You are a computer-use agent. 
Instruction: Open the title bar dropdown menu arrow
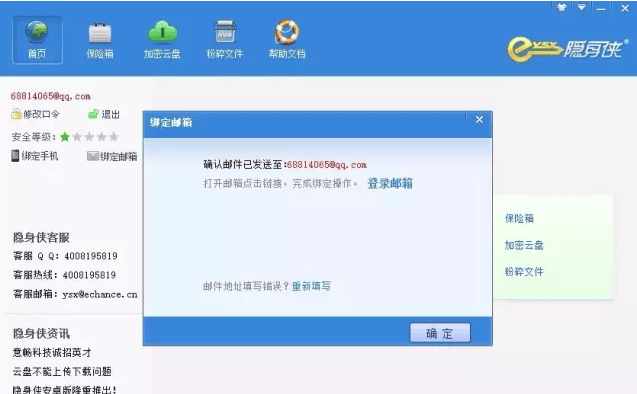click(x=582, y=7)
